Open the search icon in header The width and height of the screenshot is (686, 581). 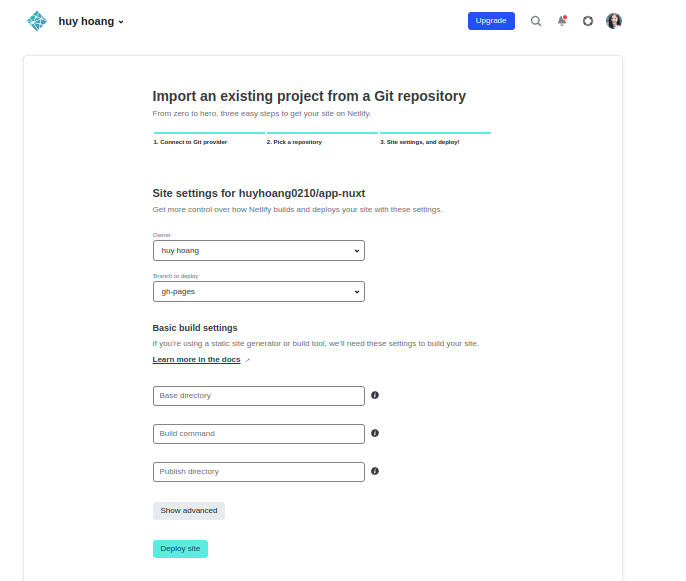(536, 21)
